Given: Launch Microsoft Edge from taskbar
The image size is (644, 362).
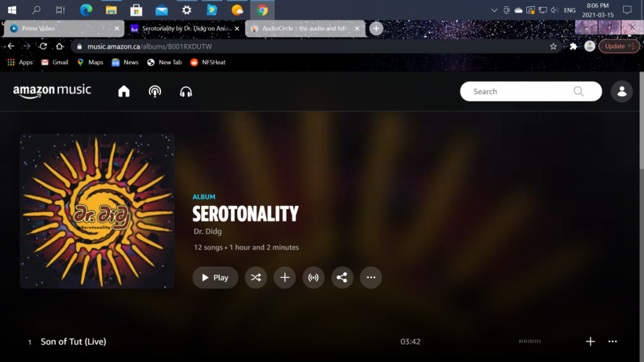Looking at the screenshot, I should (x=86, y=10).
